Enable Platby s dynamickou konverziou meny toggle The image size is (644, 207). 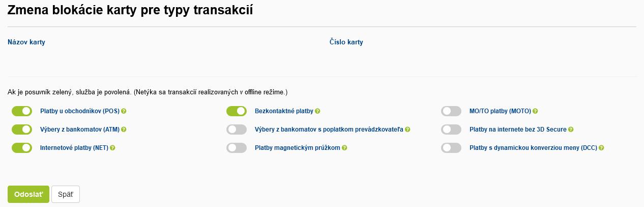click(x=451, y=148)
